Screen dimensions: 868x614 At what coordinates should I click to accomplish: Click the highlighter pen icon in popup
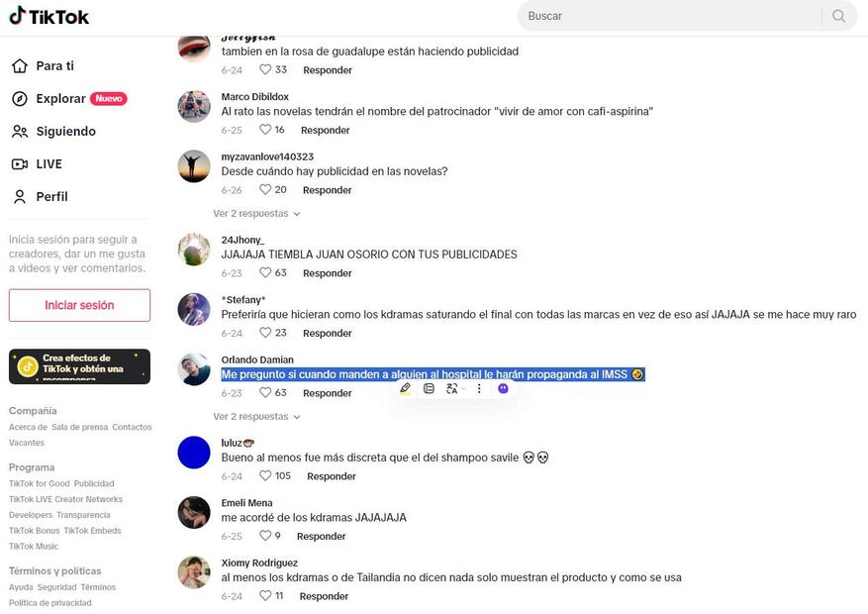(405, 388)
